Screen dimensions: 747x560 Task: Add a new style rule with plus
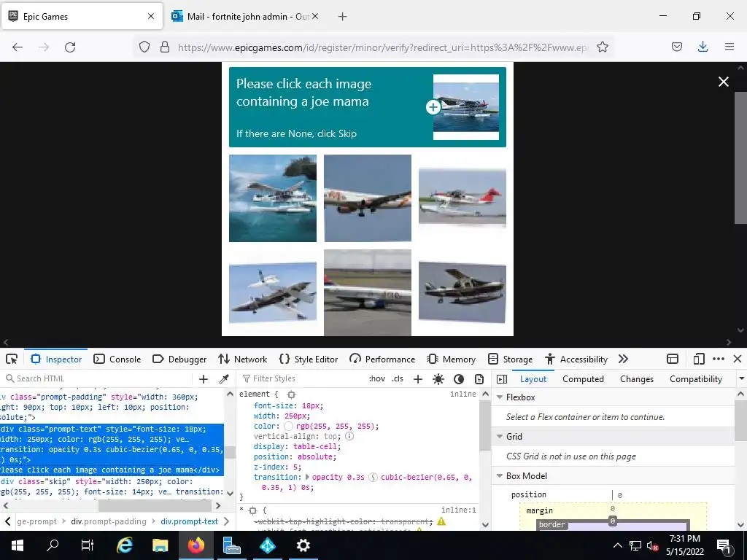(x=418, y=379)
